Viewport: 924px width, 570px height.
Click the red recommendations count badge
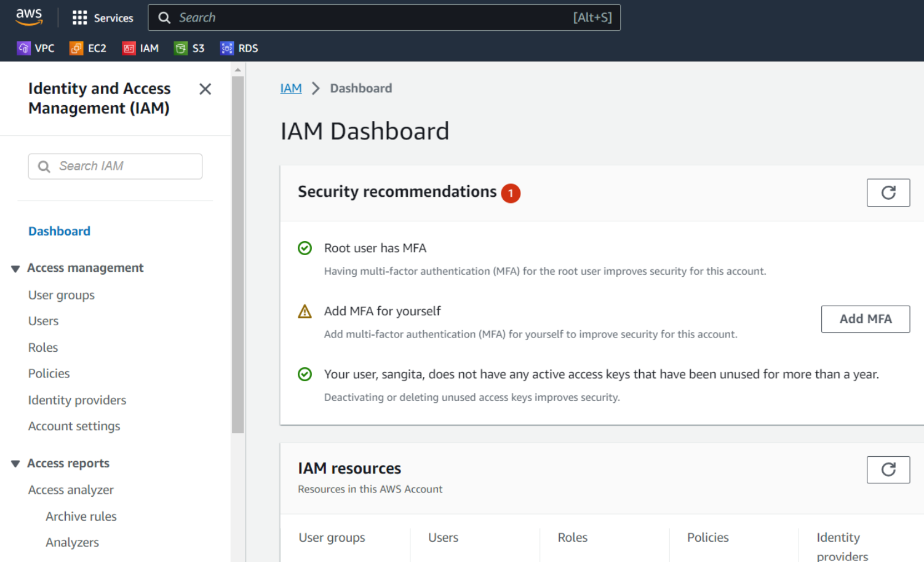[511, 193]
